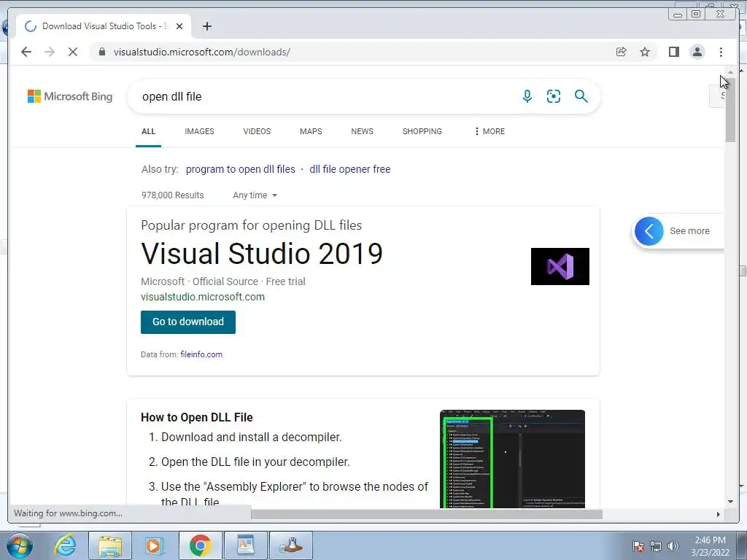Open the Chrome profile avatar

click(697, 52)
